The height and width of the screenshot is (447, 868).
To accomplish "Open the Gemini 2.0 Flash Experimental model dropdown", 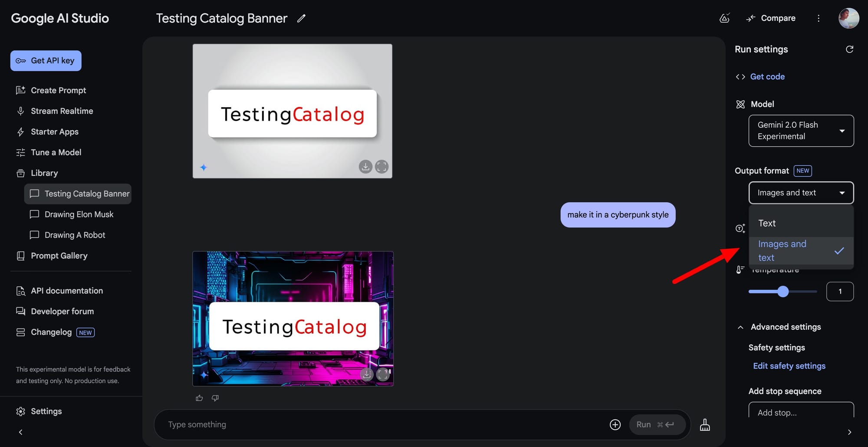I will 801,130.
